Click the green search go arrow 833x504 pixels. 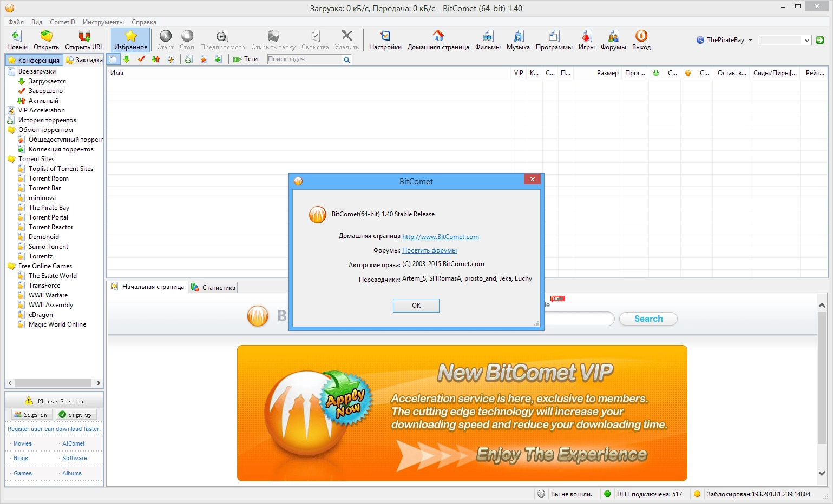[820, 40]
